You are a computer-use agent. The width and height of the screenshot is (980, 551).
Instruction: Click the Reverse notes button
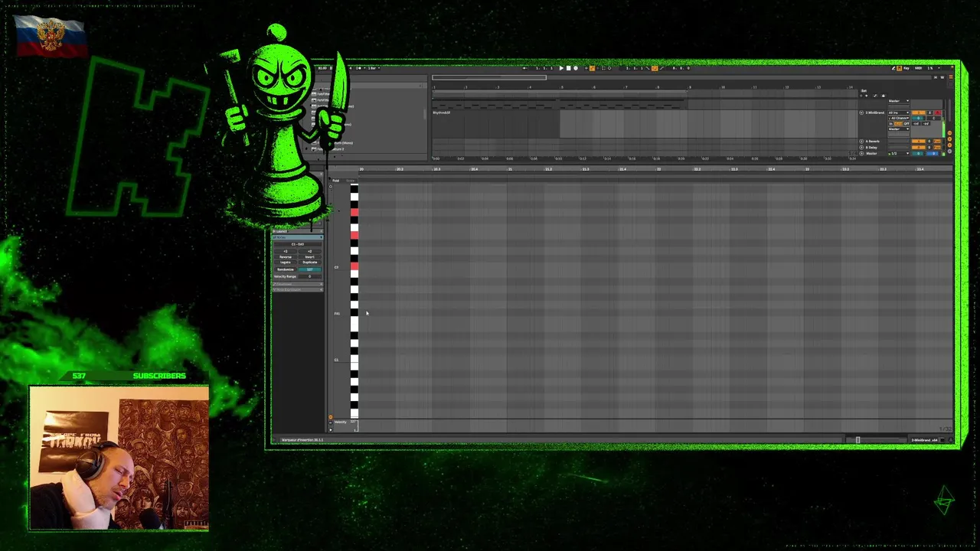286,257
